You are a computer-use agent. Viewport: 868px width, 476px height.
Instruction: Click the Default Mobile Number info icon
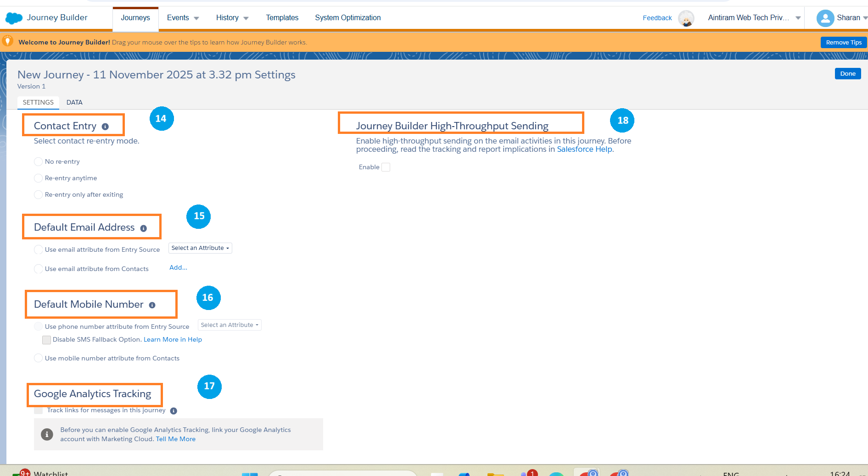pos(152,305)
